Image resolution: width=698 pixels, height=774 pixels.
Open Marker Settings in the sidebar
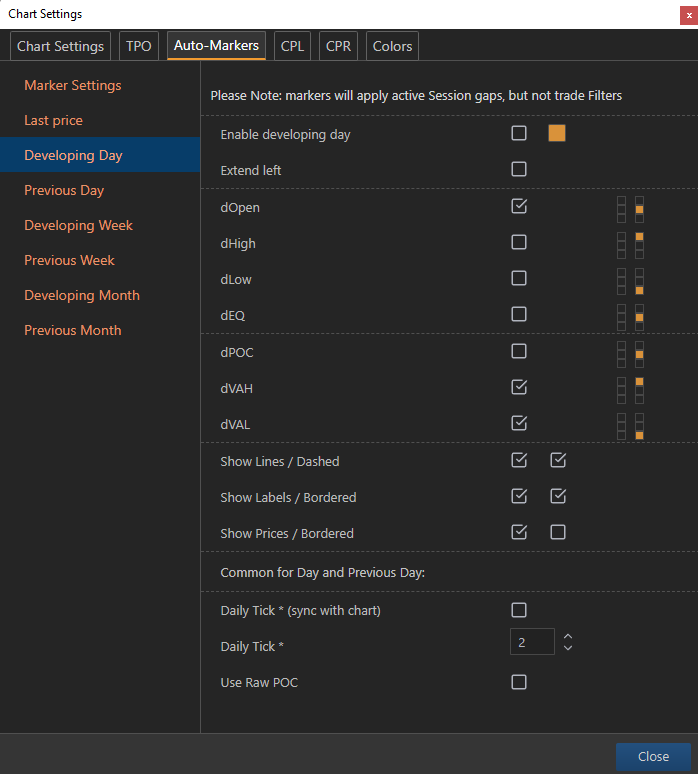coord(100,85)
